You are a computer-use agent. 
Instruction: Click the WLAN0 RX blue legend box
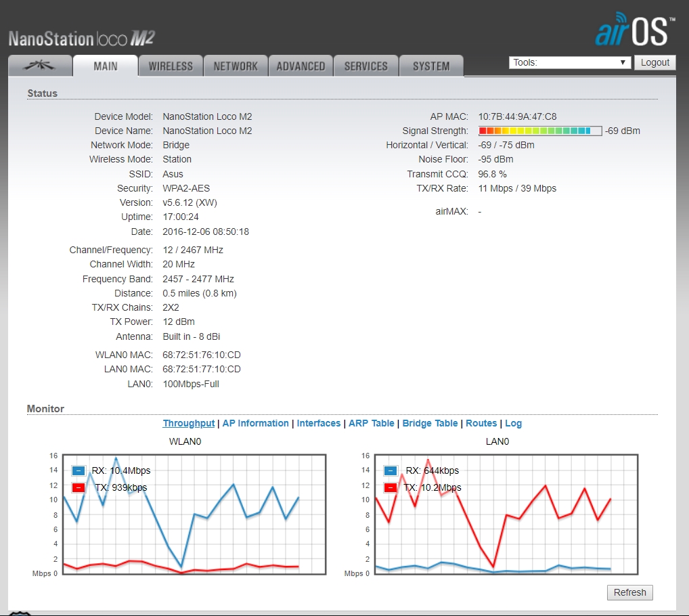(x=79, y=471)
